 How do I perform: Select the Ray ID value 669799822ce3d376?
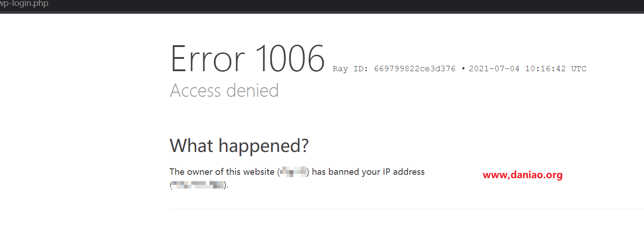[x=414, y=69]
